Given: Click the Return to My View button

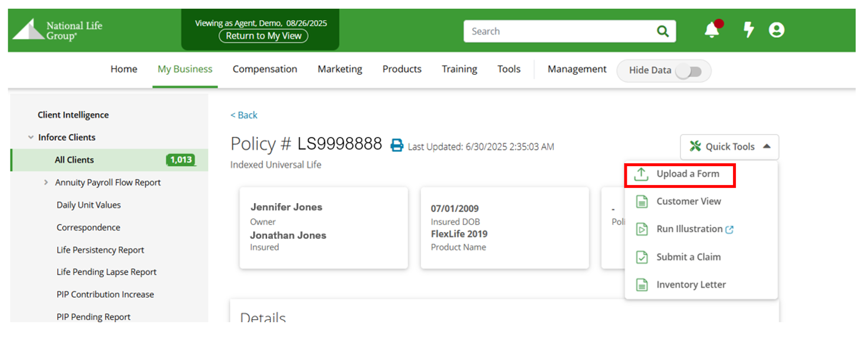Looking at the screenshot, I should click(x=264, y=36).
